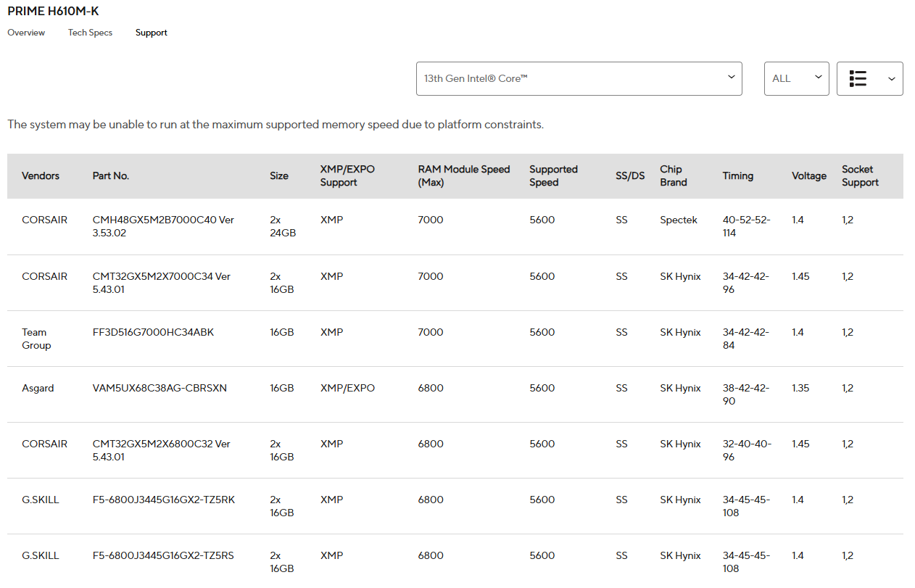Click timing 40-52-52-114
The width and height of the screenshot is (915, 588).
pyautogui.click(x=746, y=226)
